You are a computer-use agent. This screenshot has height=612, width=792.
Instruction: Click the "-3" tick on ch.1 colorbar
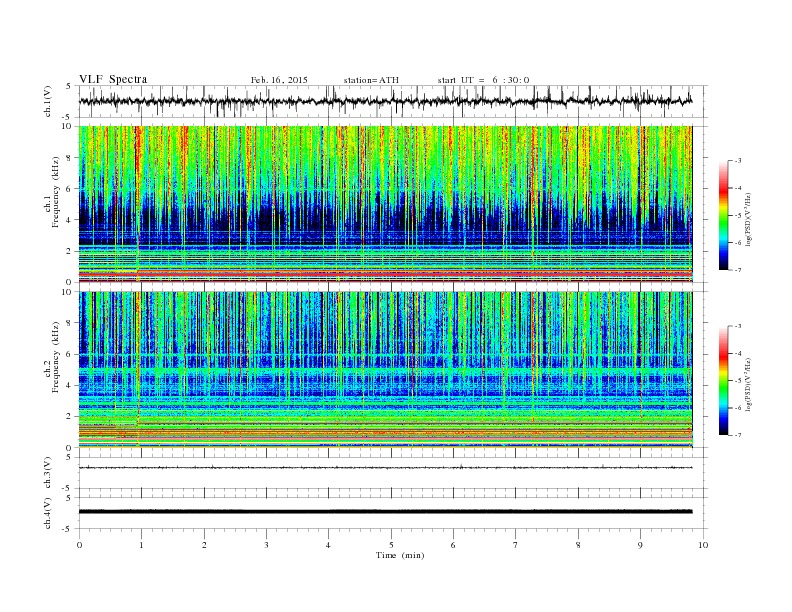coord(737,161)
